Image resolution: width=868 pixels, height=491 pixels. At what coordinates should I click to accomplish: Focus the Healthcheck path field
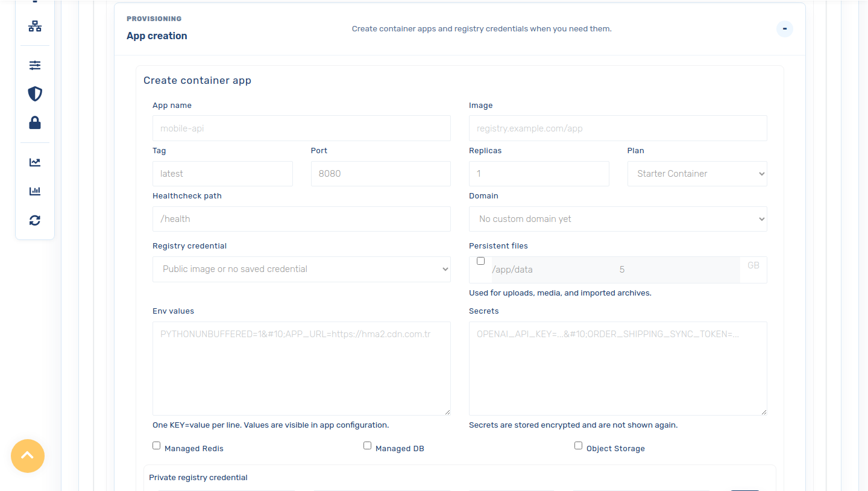coord(301,219)
